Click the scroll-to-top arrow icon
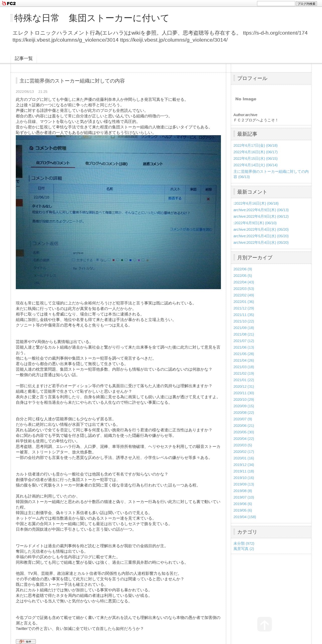This screenshot has width=322, height=644. pyautogui.click(x=264, y=624)
